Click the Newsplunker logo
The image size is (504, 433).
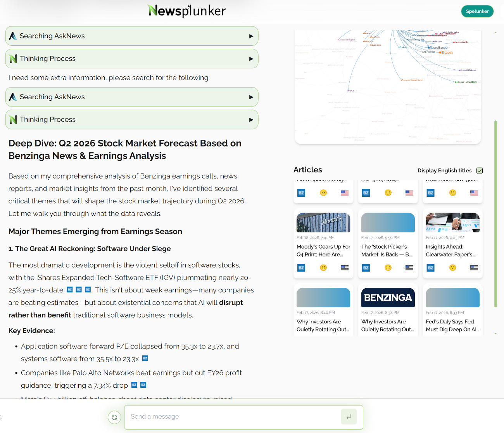pos(187,11)
